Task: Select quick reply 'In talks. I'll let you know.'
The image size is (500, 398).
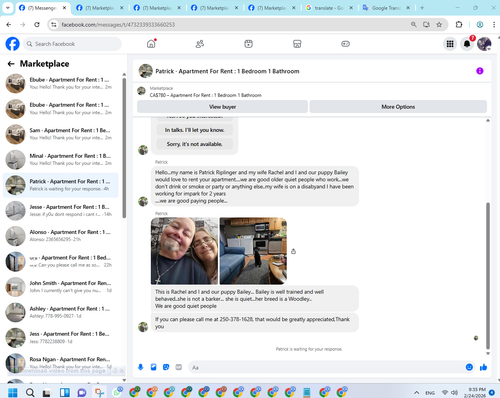Action: point(195,130)
